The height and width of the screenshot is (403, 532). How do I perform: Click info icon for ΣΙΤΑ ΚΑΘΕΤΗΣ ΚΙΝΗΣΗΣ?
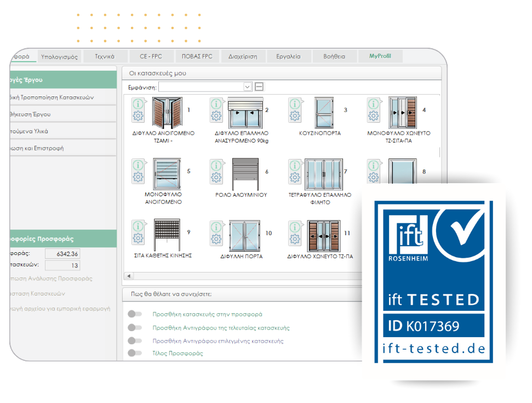point(139,226)
